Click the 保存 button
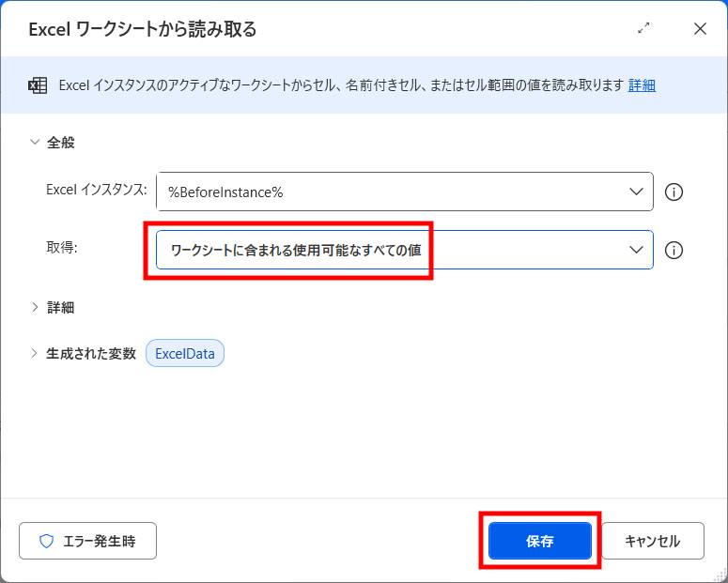The width and height of the screenshot is (728, 583). 540,541
